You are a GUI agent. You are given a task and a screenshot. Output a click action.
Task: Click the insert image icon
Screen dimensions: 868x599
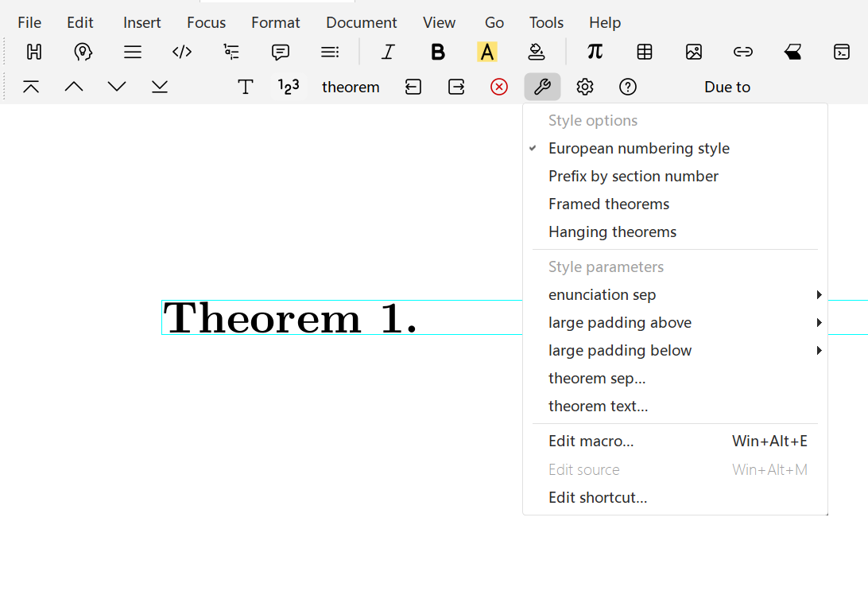[694, 53]
